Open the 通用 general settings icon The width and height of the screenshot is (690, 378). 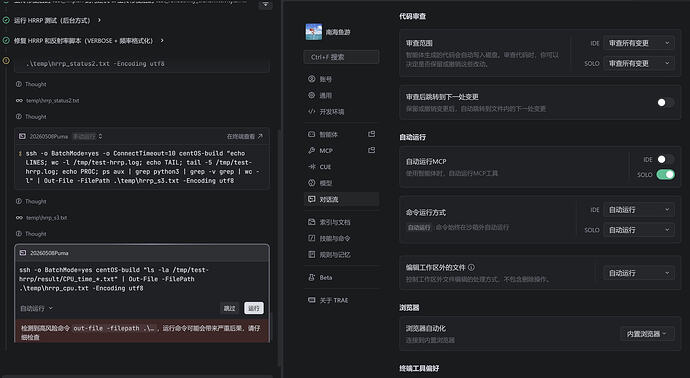tap(312, 95)
